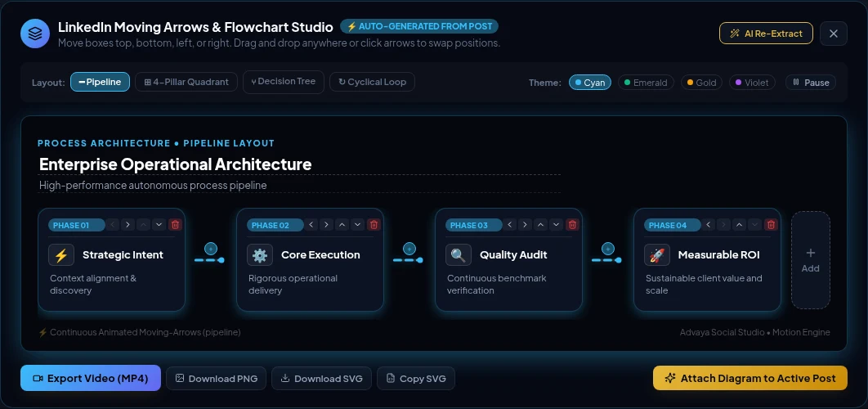The image size is (868, 409).
Task: Download the diagram as PNG
Action: [x=217, y=379]
